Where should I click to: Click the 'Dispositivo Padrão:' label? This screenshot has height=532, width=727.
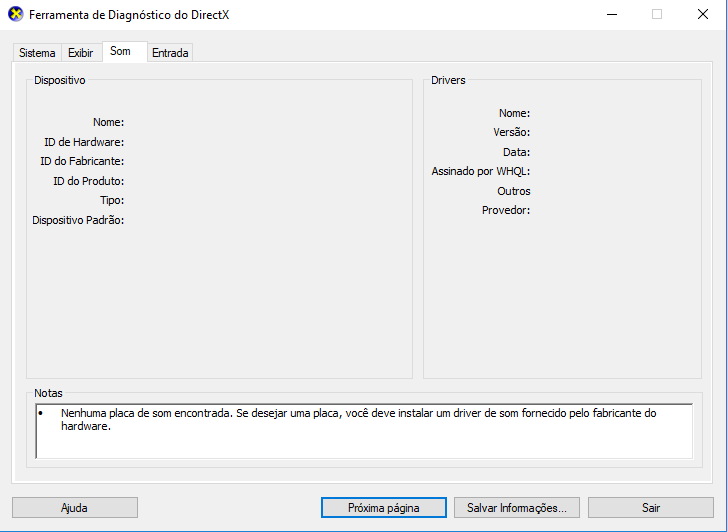(78, 220)
